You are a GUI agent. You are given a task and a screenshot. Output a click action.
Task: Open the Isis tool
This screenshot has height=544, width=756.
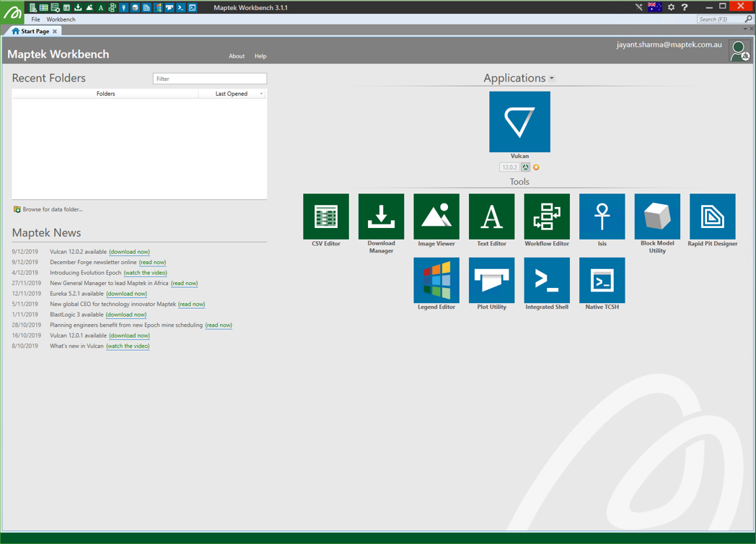602,216
